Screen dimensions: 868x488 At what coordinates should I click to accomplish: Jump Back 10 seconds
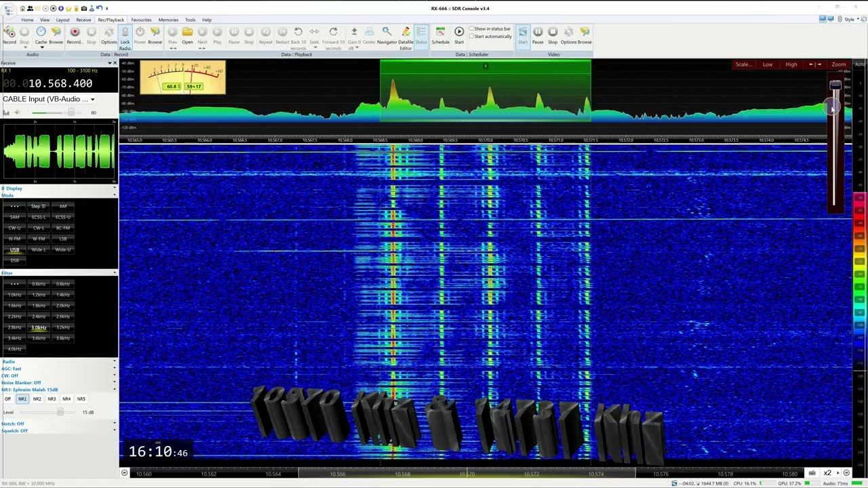[x=298, y=32]
